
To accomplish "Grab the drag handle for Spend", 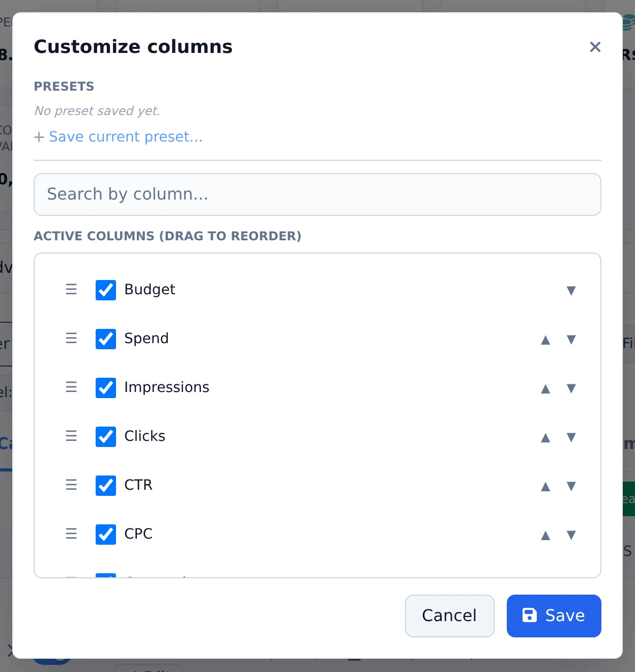I will [71, 338].
